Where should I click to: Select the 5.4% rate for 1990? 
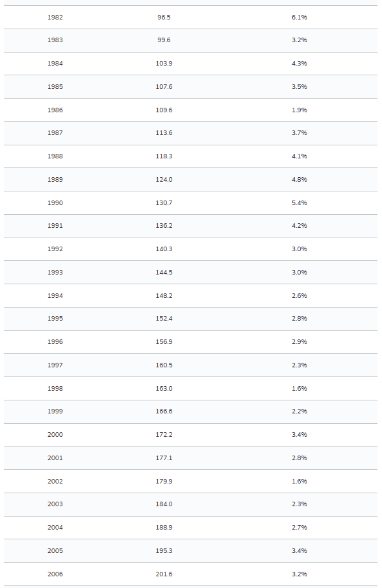(x=299, y=203)
